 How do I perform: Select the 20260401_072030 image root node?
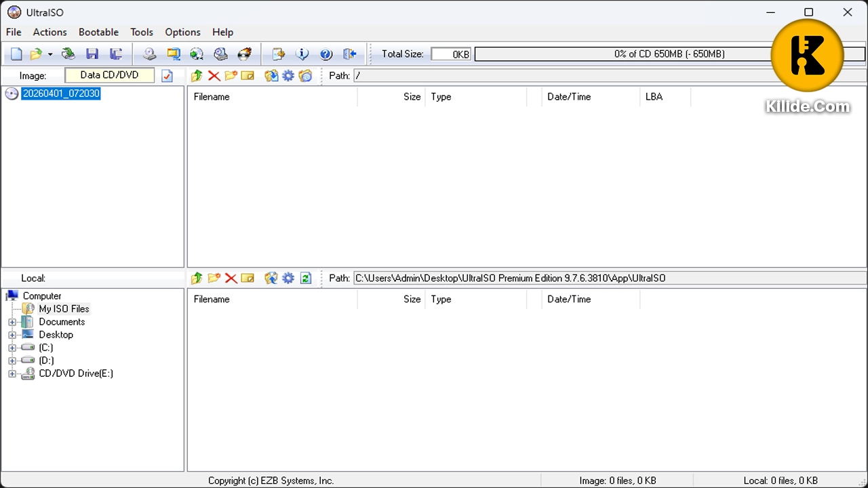click(61, 94)
